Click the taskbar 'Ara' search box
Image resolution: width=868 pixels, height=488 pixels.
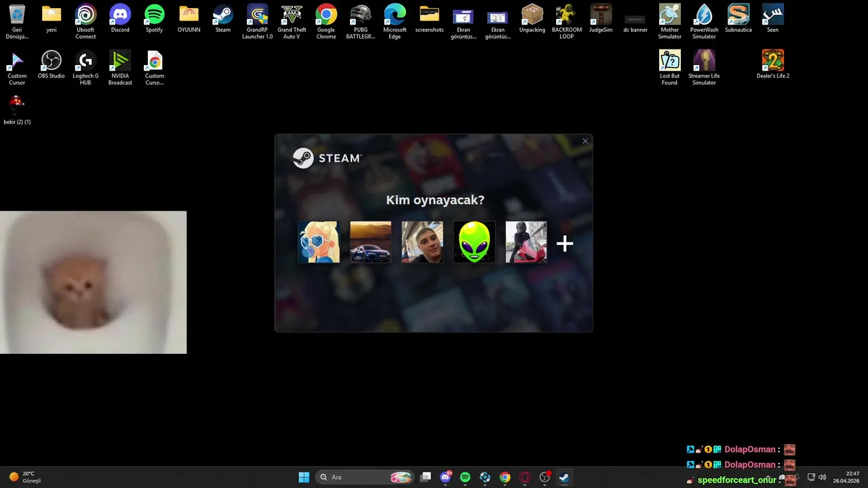click(x=365, y=477)
